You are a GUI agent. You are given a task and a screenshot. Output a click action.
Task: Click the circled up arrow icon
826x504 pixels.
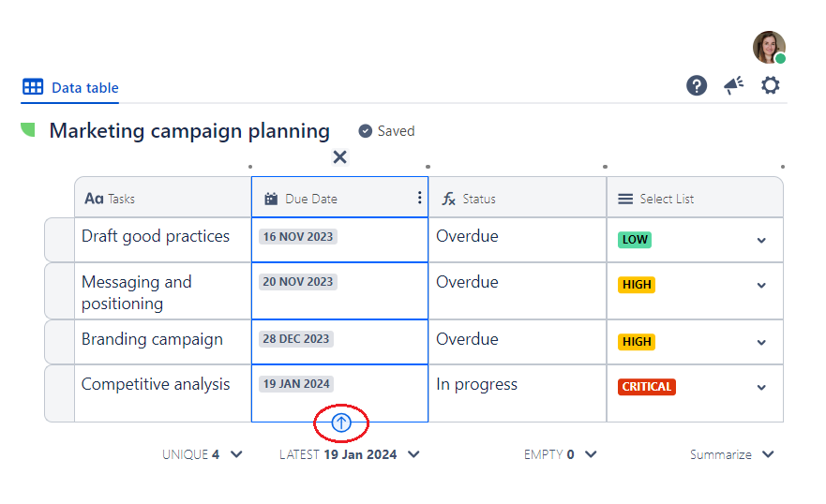pyautogui.click(x=341, y=423)
